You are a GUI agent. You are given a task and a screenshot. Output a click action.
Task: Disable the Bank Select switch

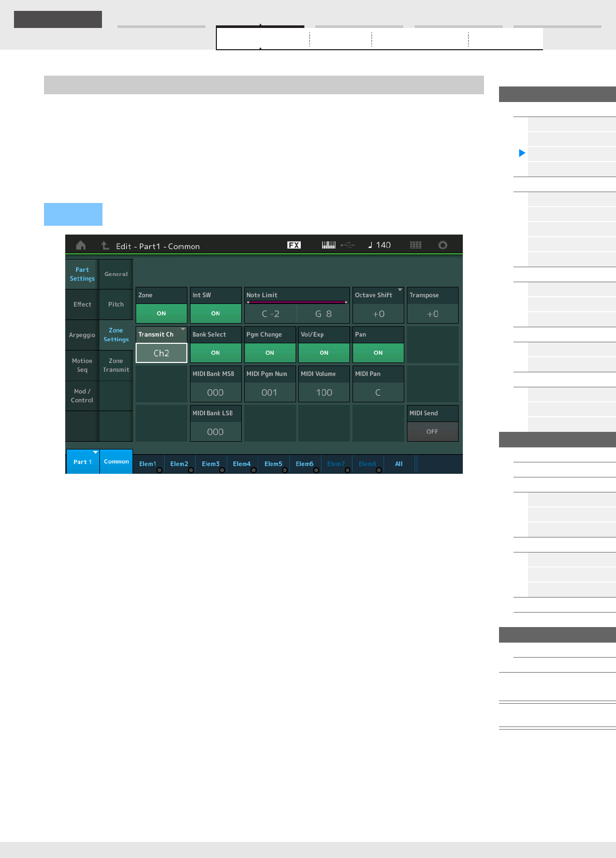216,353
